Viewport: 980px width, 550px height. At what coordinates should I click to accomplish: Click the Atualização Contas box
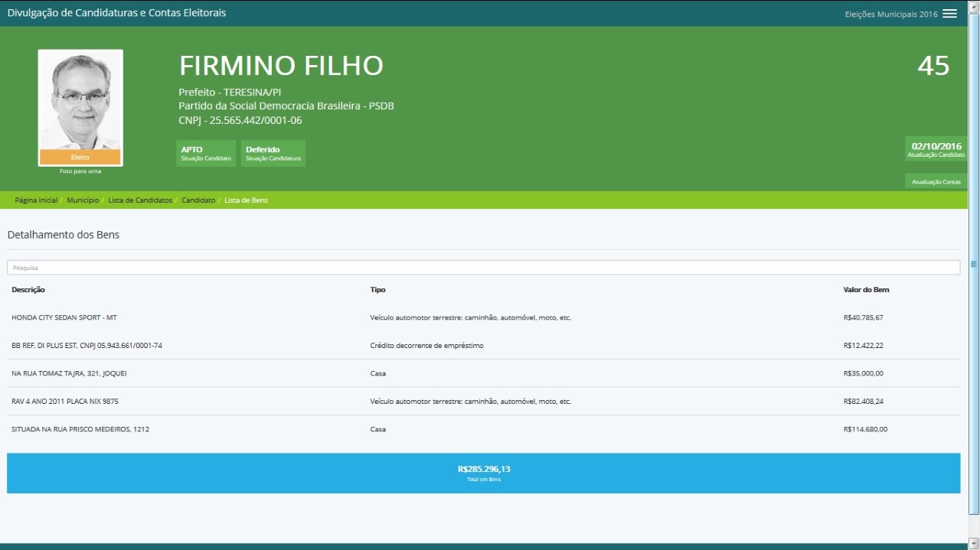tap(936, 181)
